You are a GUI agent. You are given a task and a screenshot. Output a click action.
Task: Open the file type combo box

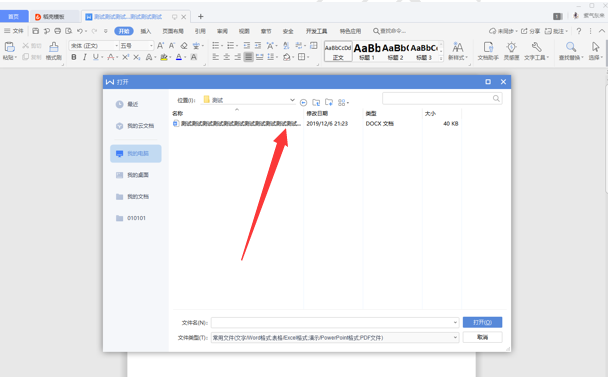tap(335, 337)
